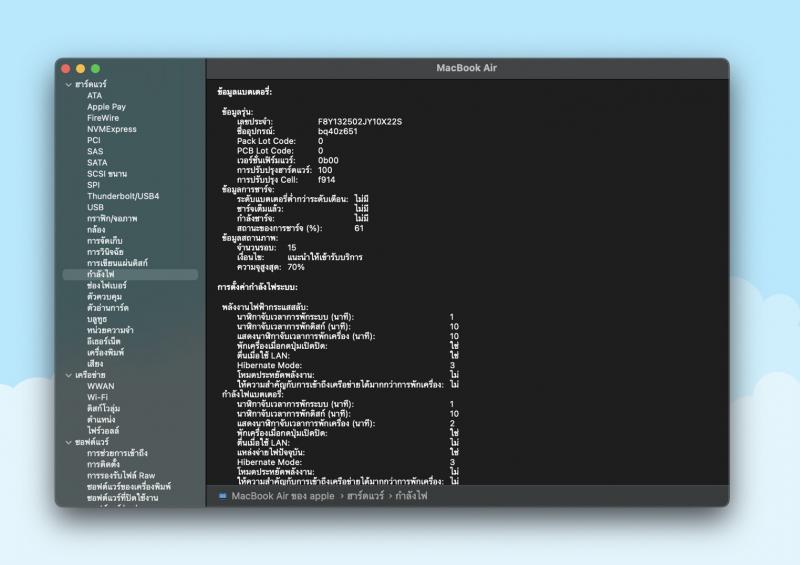Click the red close window button
This screenshot has width=800, height=565.
66,69
